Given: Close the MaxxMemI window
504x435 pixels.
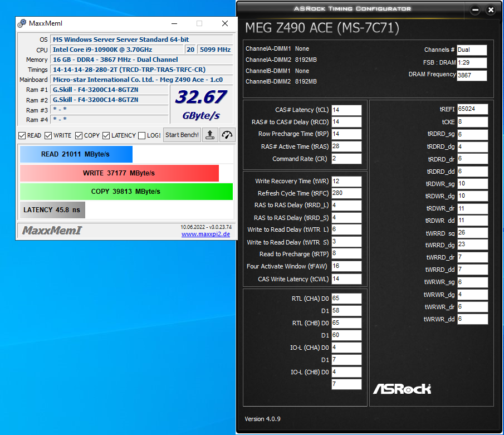Looking at the screenshot, I should (x=225, y=23).
